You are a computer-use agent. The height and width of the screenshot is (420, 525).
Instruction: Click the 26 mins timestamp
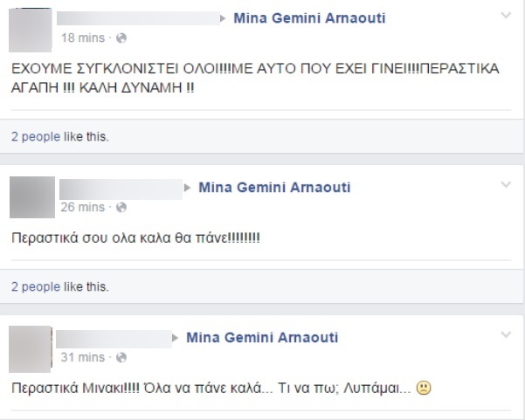point(84,208)
